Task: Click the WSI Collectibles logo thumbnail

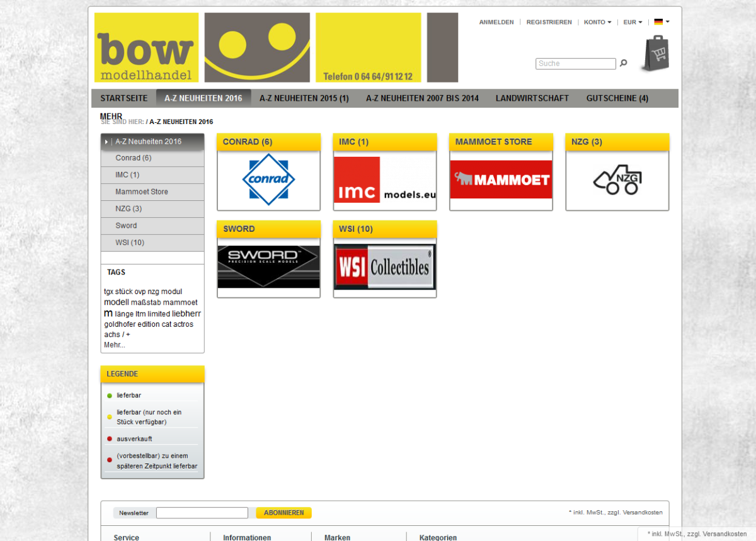Action: point(385,267)
